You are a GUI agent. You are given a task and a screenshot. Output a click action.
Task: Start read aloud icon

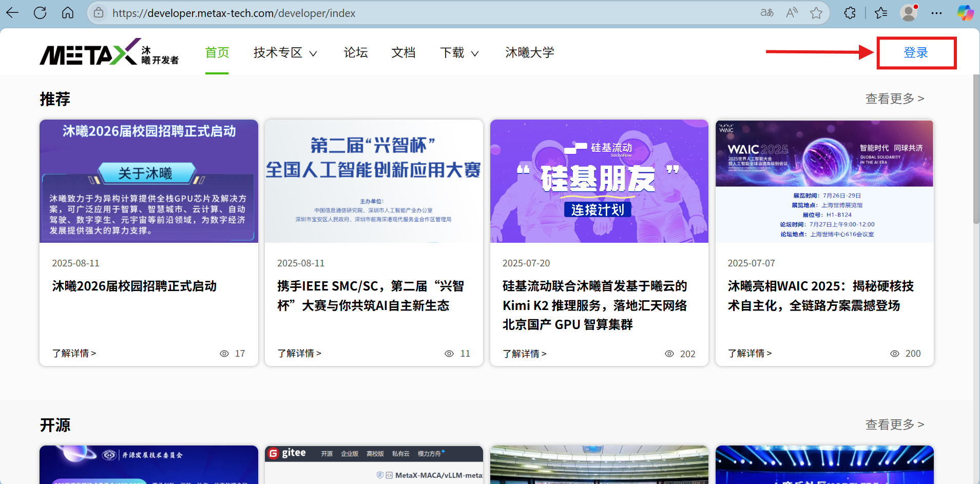click(x=792, y=13)
